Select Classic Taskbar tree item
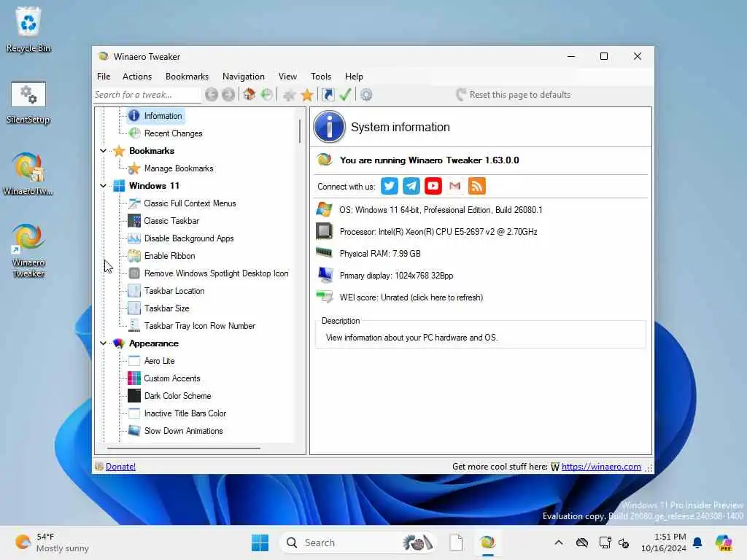The height and width of the screenshot is (560, 747). [x=171, y=221]
